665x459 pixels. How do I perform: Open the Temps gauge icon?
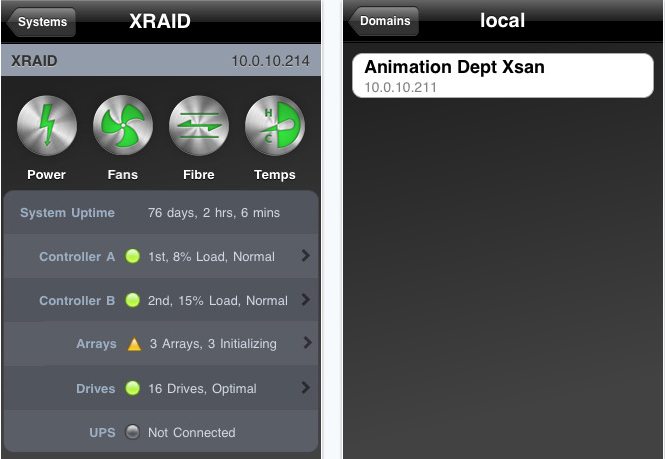pyautogui.click(x=275, y=126)
